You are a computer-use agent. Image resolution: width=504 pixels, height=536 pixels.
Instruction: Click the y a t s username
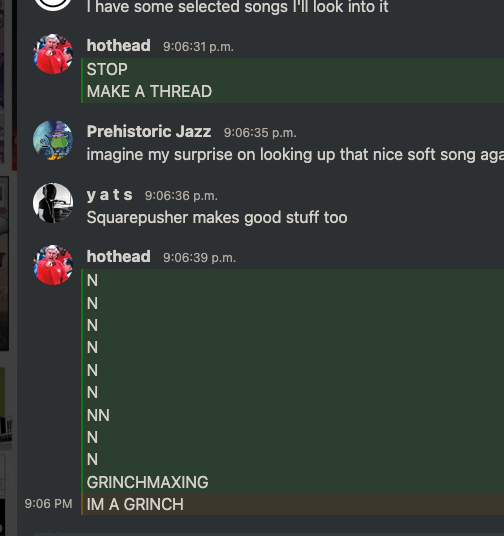tap(109, 195)
